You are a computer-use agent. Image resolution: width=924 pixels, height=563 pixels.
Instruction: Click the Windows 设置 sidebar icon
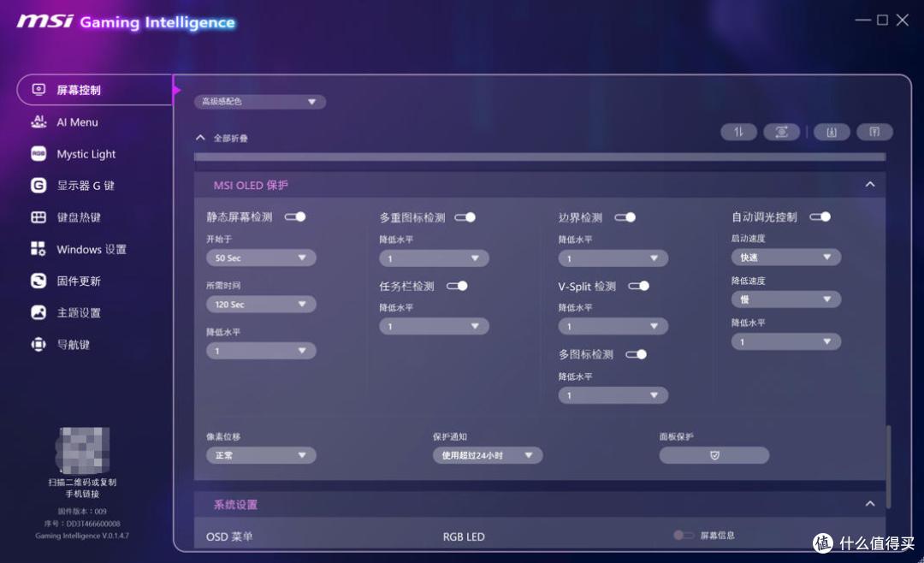point(38,249)
